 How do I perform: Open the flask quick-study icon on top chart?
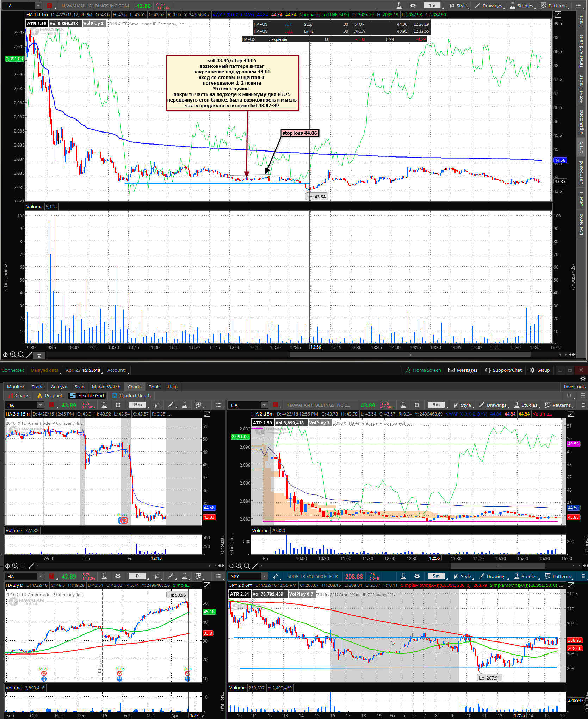point(399,6)
